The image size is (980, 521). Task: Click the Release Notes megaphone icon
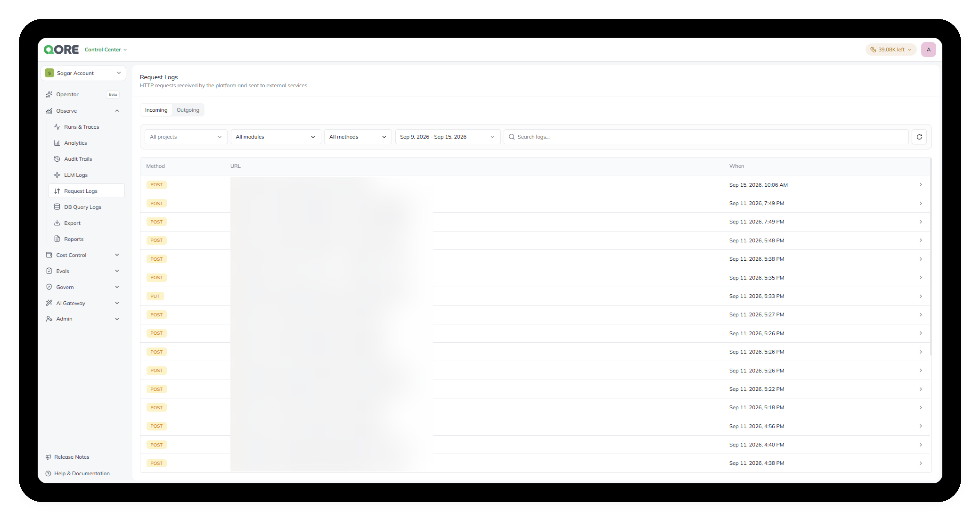tap(48, 457)
